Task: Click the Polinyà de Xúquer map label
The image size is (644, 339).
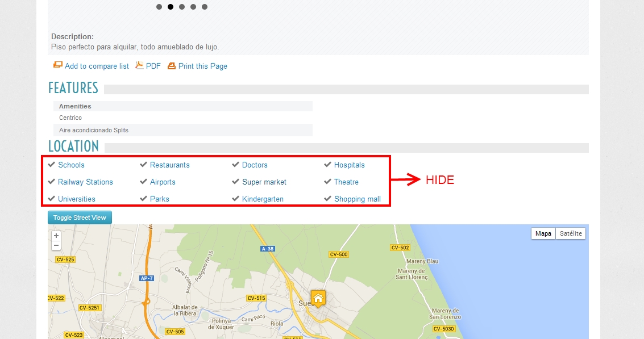Action: tap(222, 324)
